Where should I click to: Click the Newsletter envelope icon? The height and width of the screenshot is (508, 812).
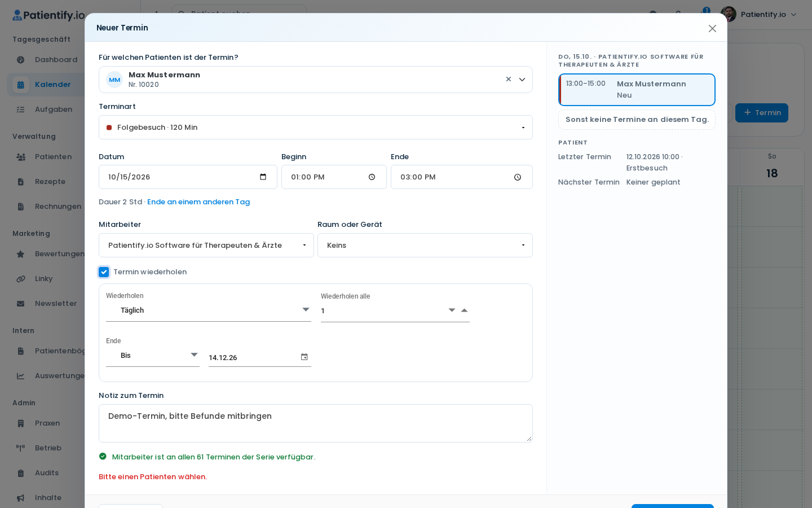point(21,304)
